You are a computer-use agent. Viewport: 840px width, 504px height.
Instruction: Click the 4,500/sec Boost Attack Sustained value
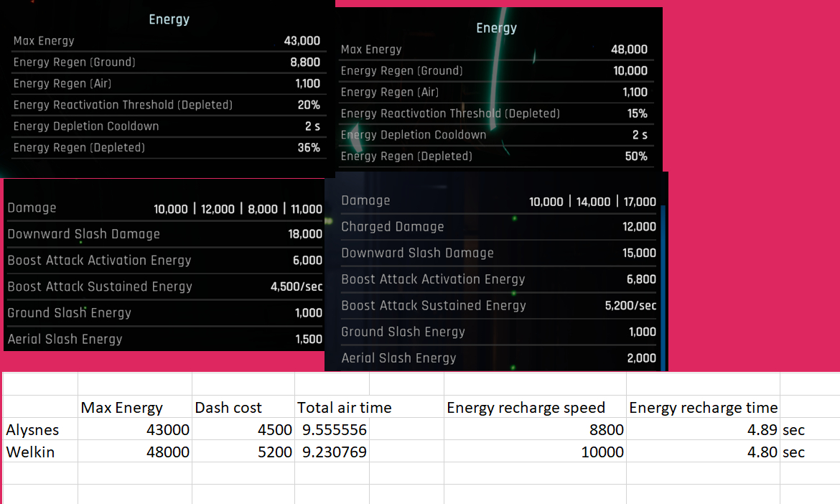pyautogui.click(x=297, y=286)
